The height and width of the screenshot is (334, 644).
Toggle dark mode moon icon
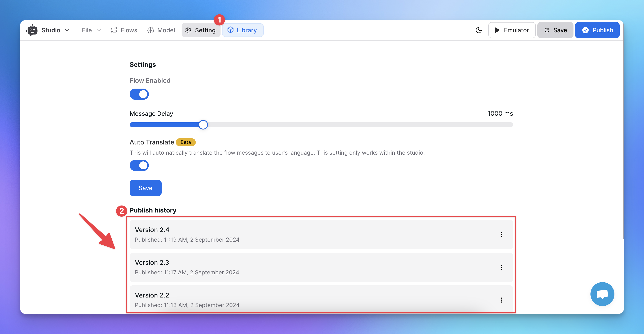pos(478,30)
